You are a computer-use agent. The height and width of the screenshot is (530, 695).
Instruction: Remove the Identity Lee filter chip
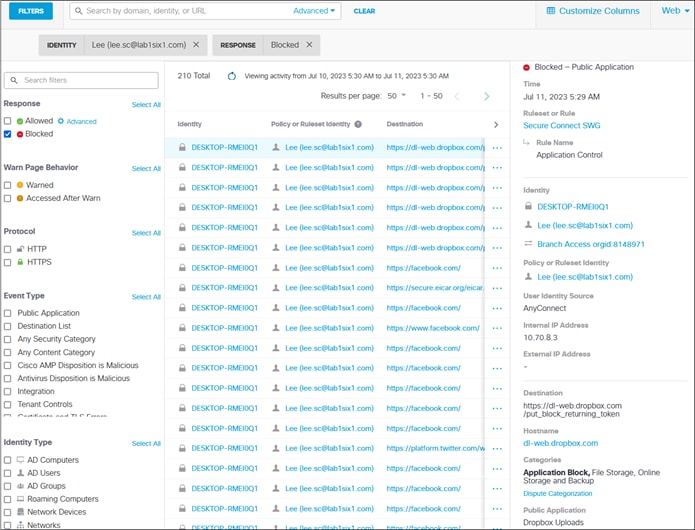point(196,45)
